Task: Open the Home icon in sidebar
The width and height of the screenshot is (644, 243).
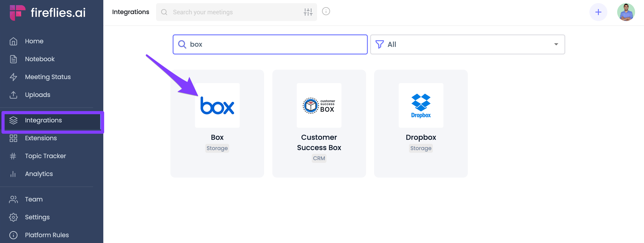Action: (13, 41)
